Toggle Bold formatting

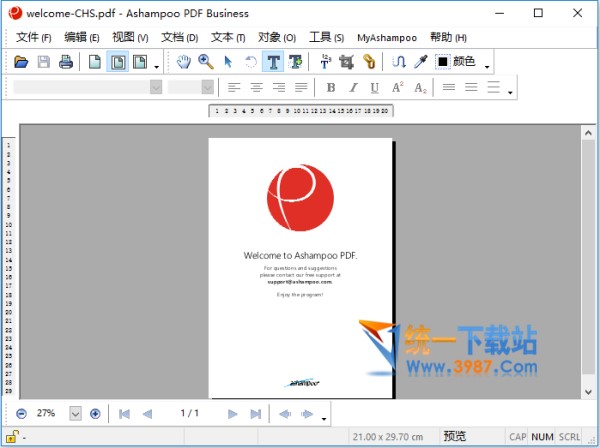click(331, 88)
